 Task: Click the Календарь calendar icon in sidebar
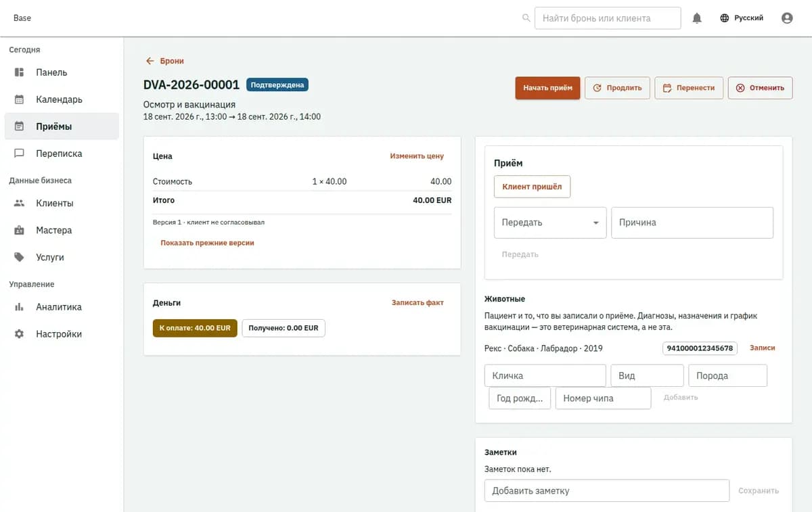pyautogui.click(x=20, y=99)
